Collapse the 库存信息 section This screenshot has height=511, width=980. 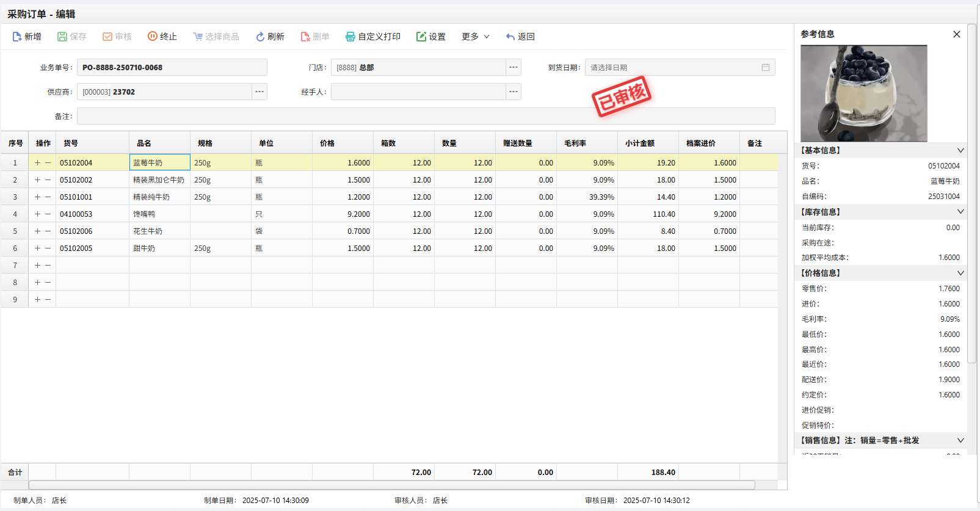tap(960, 212)
